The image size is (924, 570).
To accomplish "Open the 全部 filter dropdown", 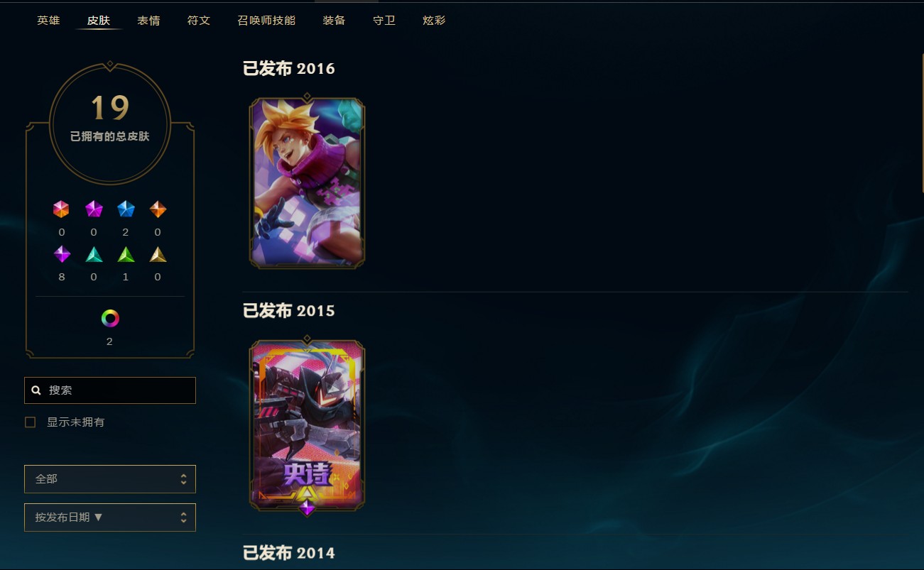I will (110, 479).
